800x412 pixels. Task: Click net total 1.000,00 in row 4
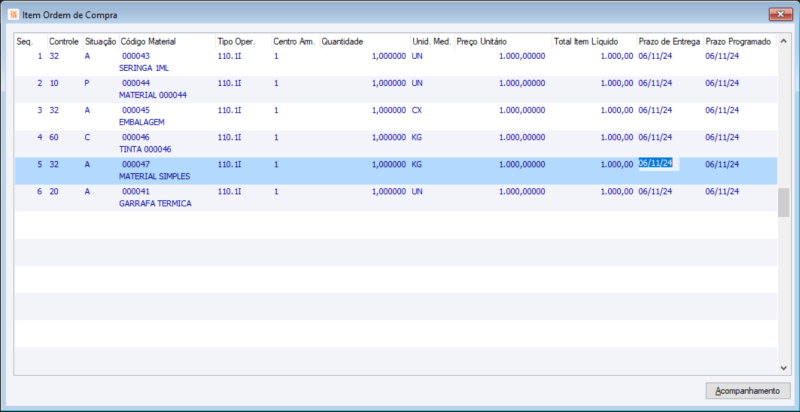[617, 137]
